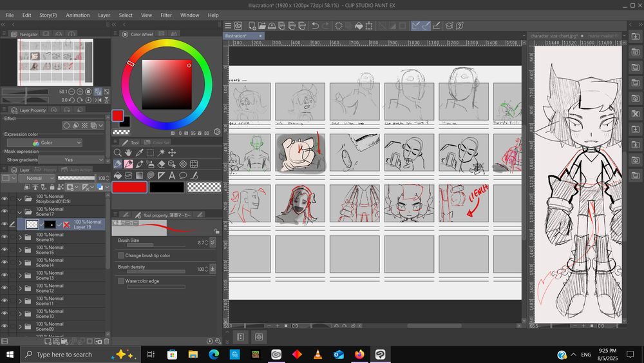Viewport: 644px width, 363px height.
Task: Open the Story(P) menu
Action: tap(48, 15)
